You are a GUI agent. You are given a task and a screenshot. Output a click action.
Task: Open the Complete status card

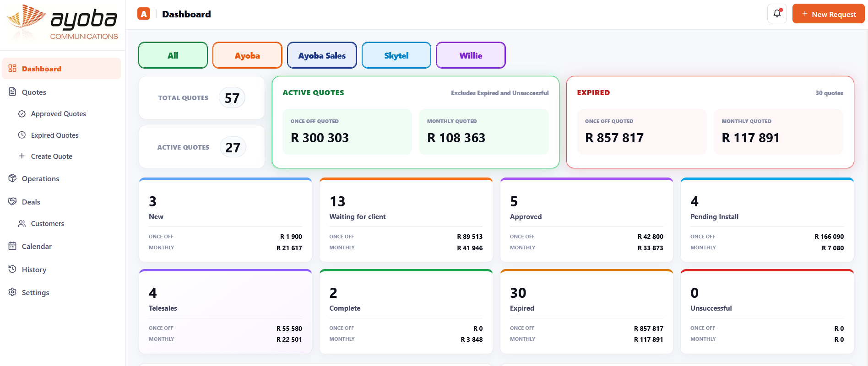coord(406,311)
